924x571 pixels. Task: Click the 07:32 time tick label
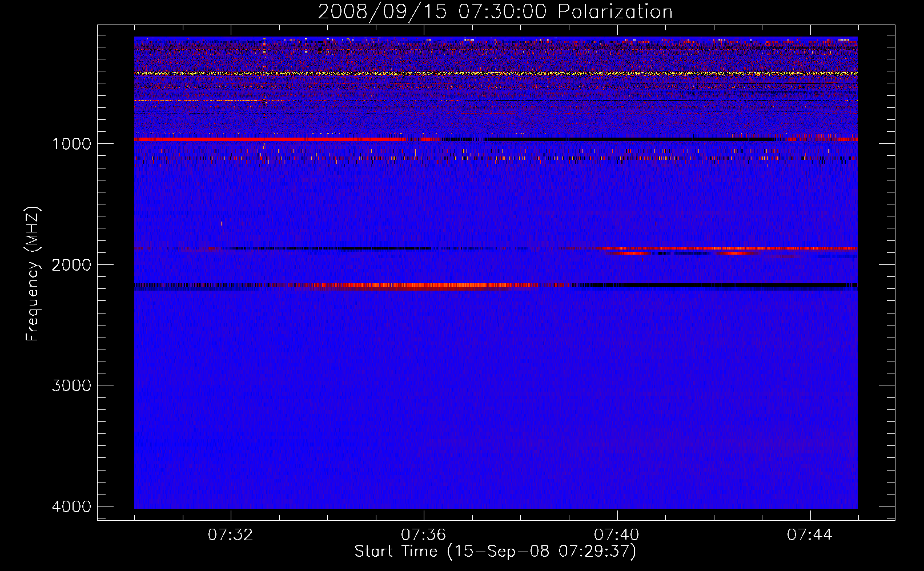coord(231,535)
